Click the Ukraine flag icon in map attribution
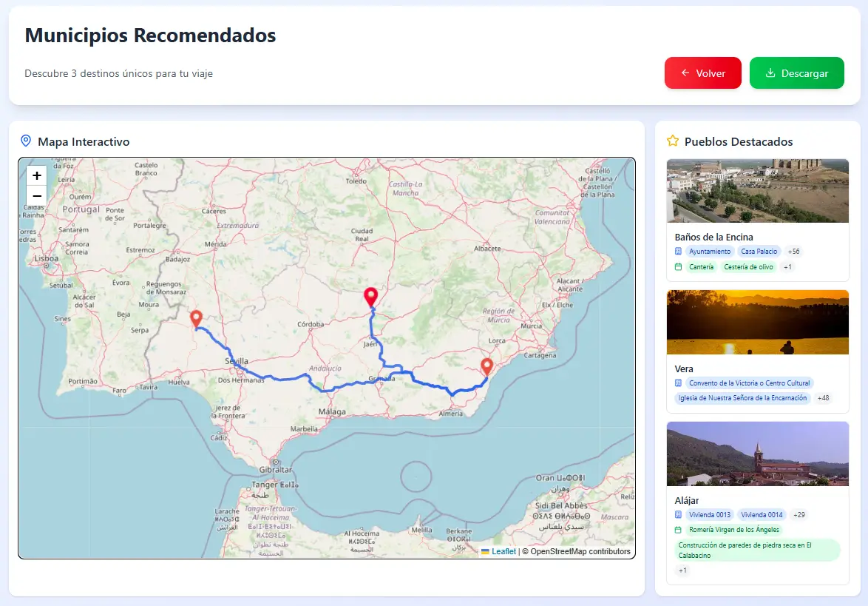This screenshot has width=868, height=606. pos(485,551)
